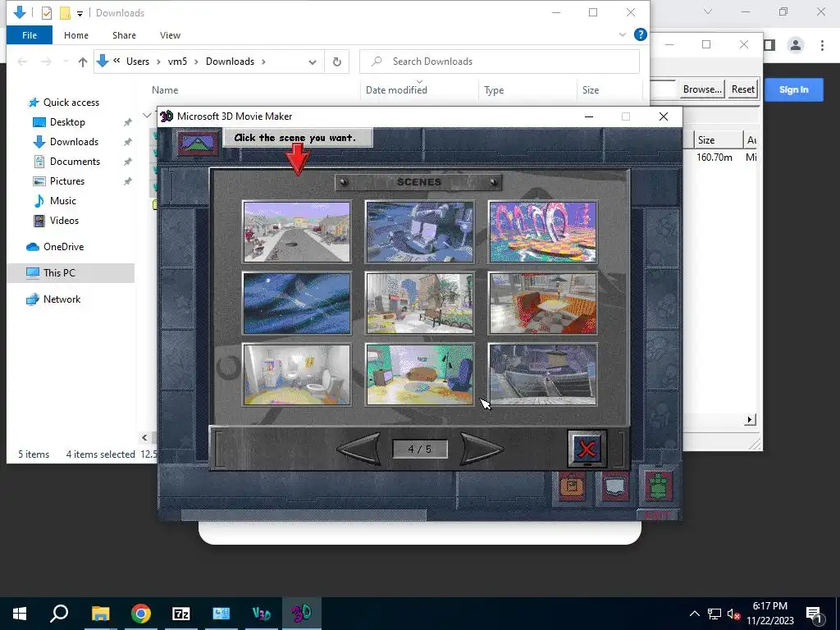Go to next scenes page arrow
840x630 pixels.
pos(481,449)
